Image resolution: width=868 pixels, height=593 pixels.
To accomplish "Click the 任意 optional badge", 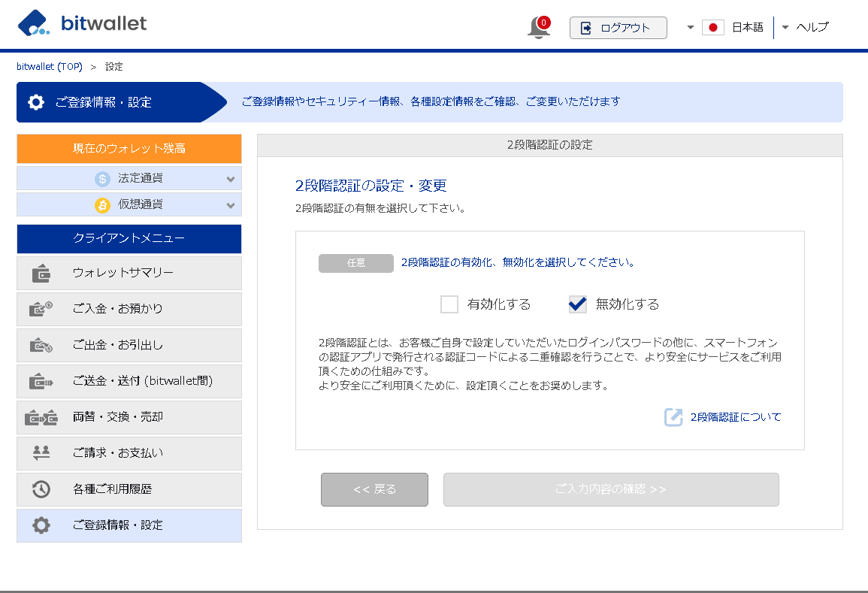I will [x=356, y=263].
